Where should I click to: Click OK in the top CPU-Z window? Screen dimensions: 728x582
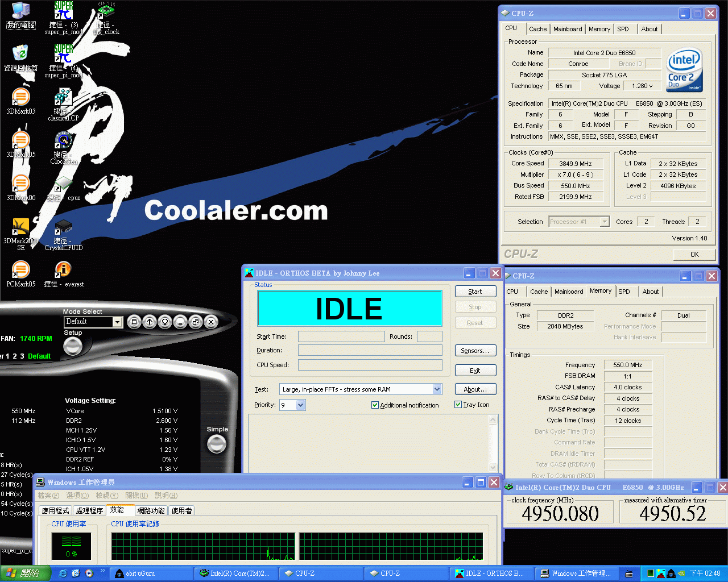pyautogui.click(x=694, y=254)
